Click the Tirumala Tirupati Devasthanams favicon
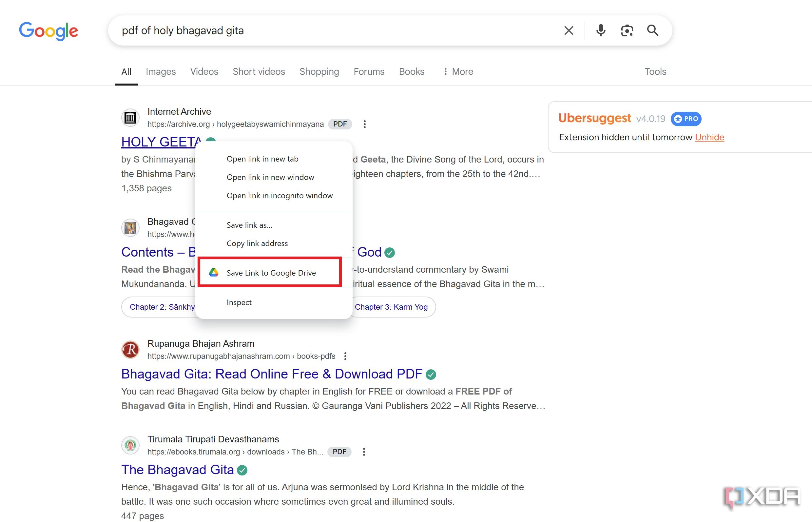812x522 pixels. [x=130, y=445]
